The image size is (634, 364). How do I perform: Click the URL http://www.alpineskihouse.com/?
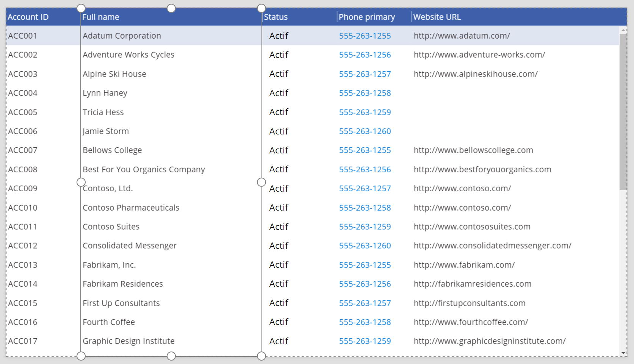476,74
